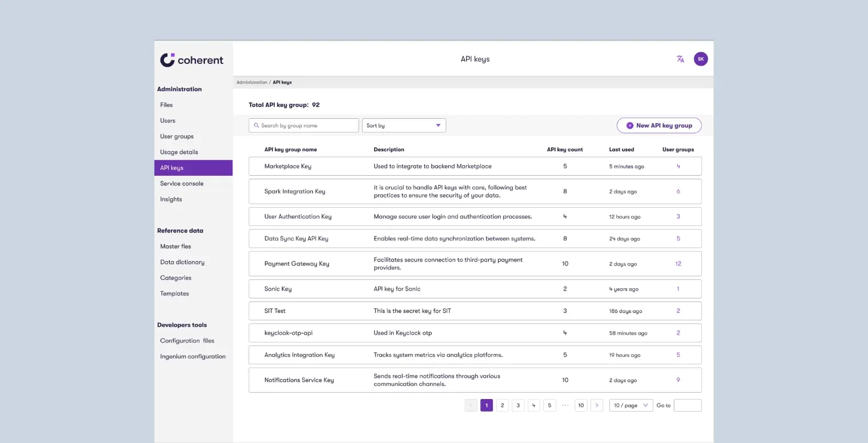Open Users in the sidebar
This screenshot has width=868, height=443.
click(168, 120)
